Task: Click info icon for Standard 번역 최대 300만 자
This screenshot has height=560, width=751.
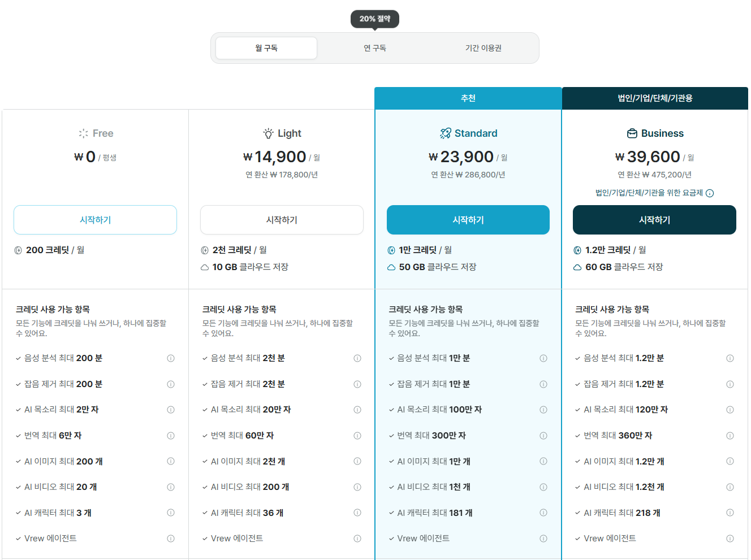Action: point(543,436)
